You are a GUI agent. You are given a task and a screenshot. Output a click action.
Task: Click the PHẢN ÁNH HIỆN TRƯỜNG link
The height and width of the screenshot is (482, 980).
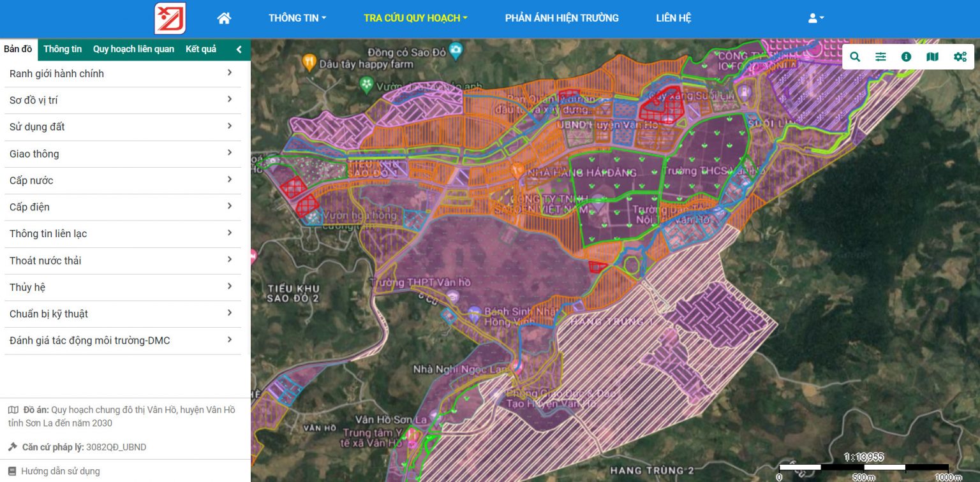561,18
